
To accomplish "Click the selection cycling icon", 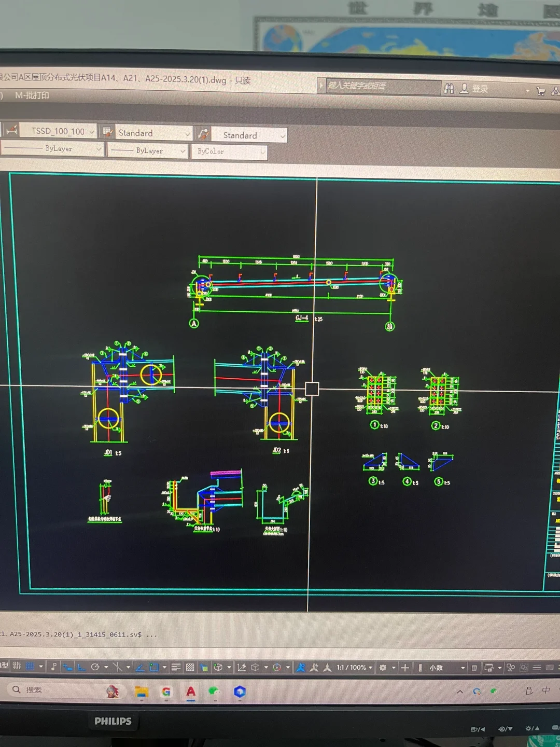I will [x=204, y=668].
